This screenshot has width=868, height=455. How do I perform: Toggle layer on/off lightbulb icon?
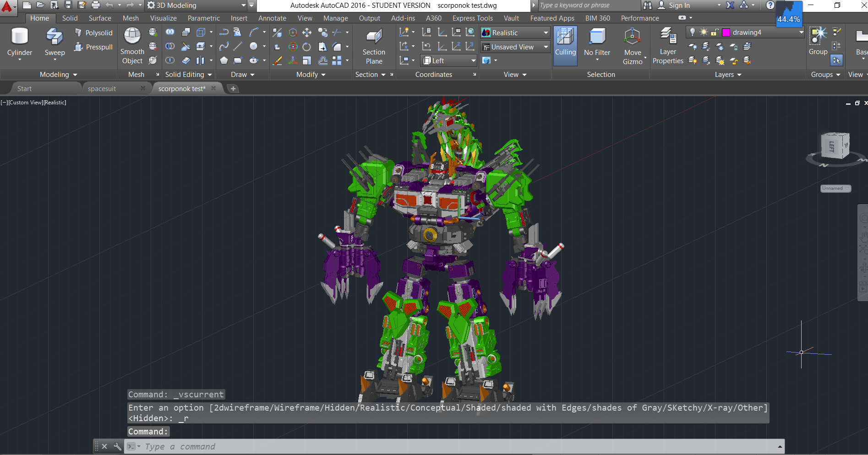693,32
